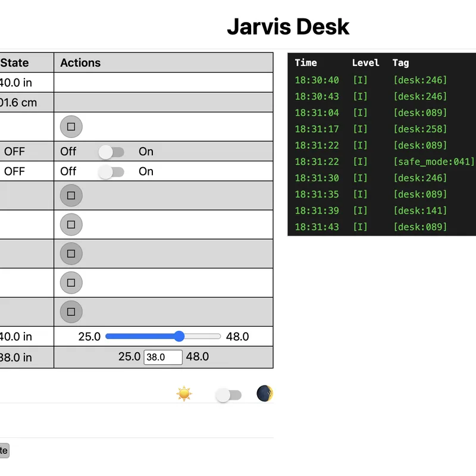This screenshot has height=476, width=476.
Task: Click the Time header in the log
Action: point(306,63)
